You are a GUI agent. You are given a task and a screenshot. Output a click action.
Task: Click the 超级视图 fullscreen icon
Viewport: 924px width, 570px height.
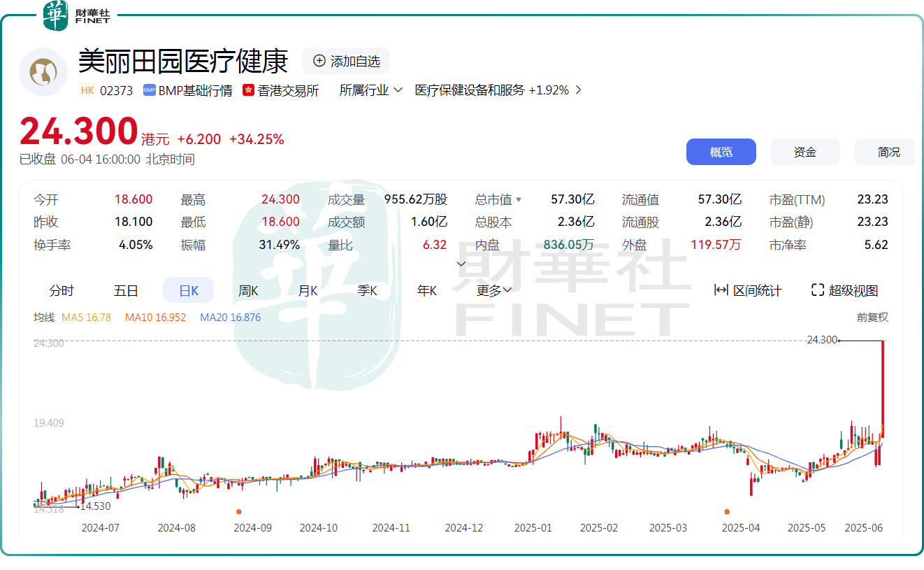click(x=818, y=290)
